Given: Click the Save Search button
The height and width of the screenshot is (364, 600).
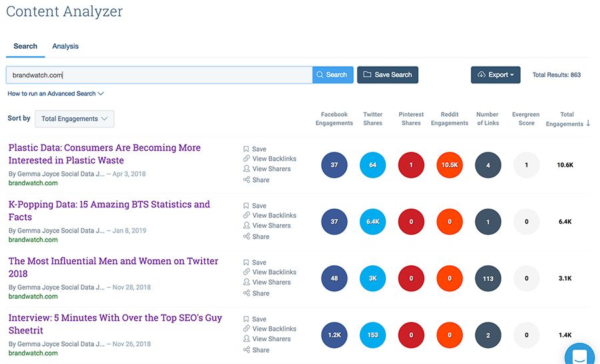Looking at the screenshot, I should pyautogui.click(x=387, y=75).
